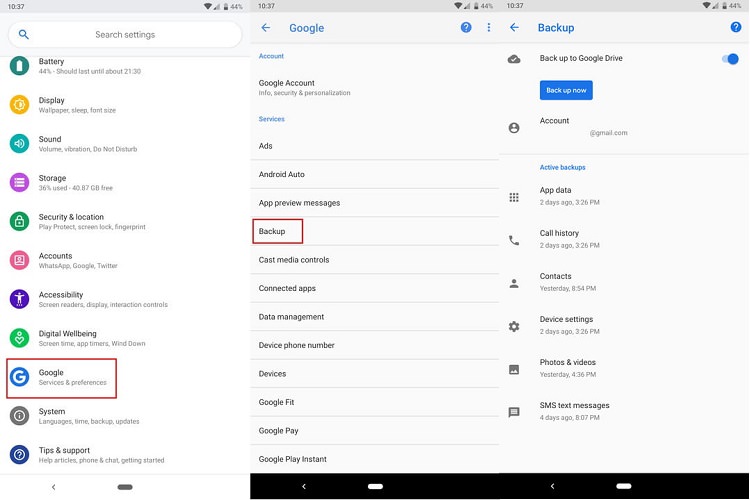Open Battery settings row text
This screenshot has height=500, width=750.
point(90,66)
